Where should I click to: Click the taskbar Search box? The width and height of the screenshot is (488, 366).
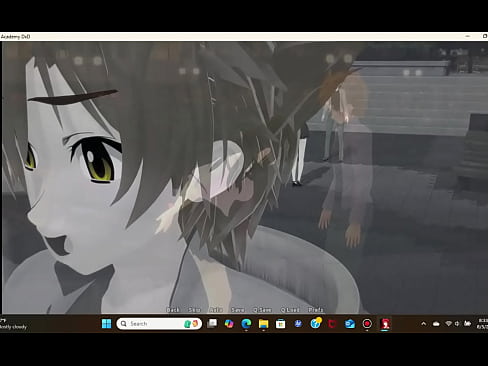[x=159, y=324]
